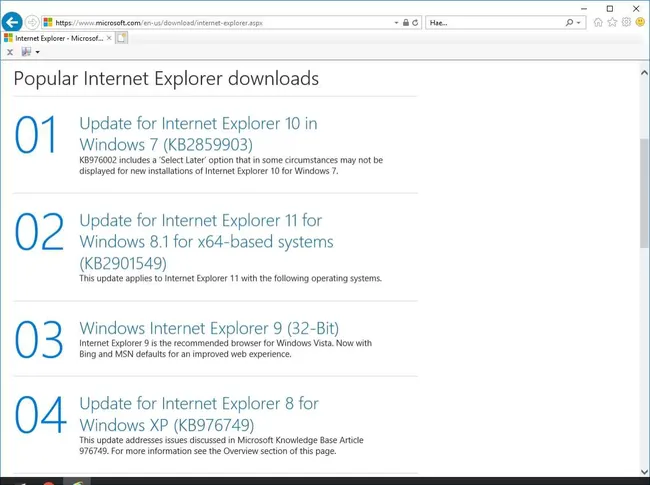
Task: Click the Popular Internet Explorer downloads heading
Action: [x=166, y=78]
